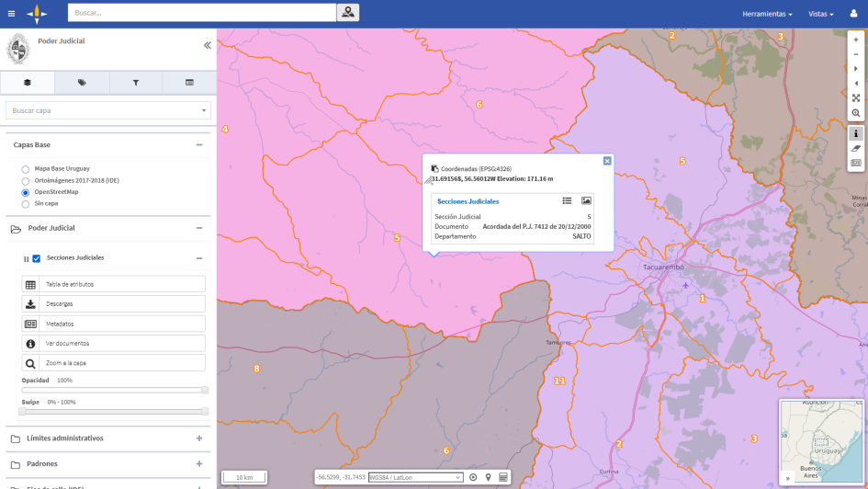868x489 pixels.
Task: Zoom in on the map
Action: point(856,40)
